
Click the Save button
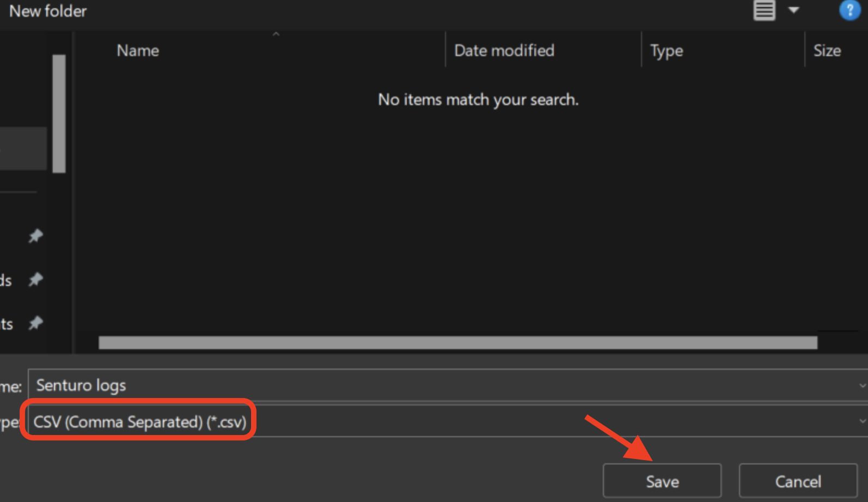click(662, 481)
